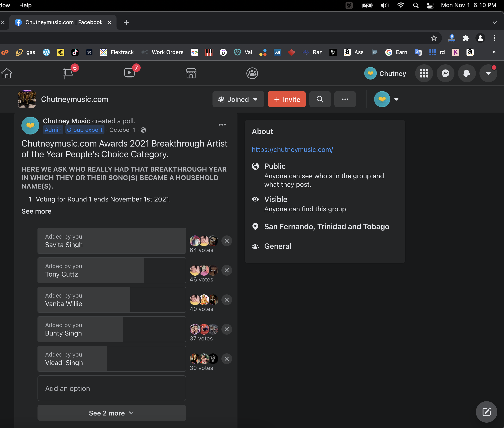Select Vicadi Singh poll option
Viewport: 504px width, 428px height.
coord(112,359)
